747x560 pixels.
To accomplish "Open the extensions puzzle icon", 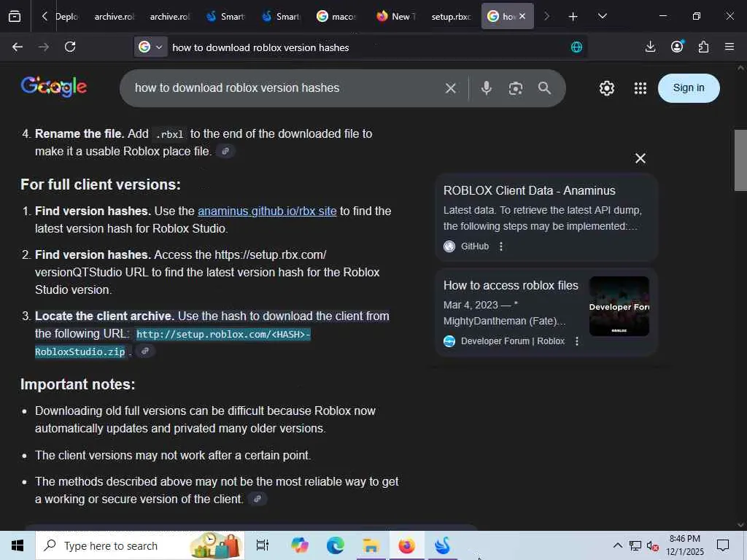I will pos(703,47).
